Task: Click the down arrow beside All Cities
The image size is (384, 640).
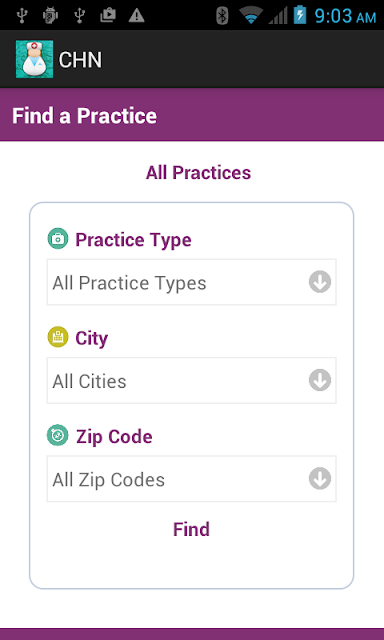Action: 320,380
